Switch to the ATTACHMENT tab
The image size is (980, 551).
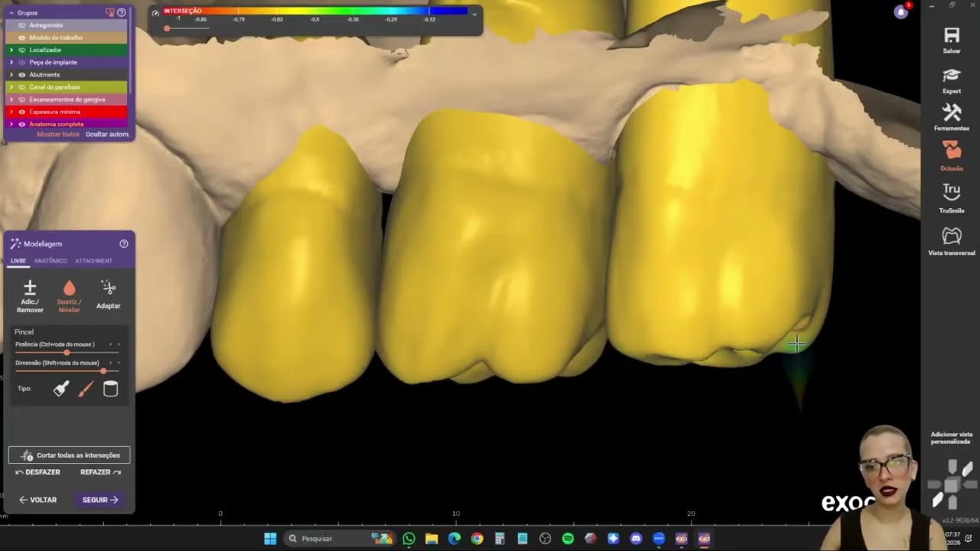(x=93, y=261)
